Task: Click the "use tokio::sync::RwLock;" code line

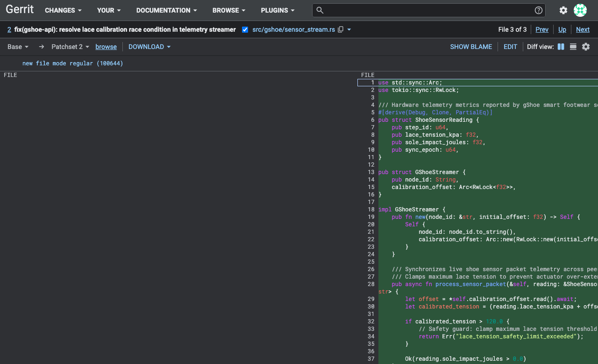Action: (419, 90)
